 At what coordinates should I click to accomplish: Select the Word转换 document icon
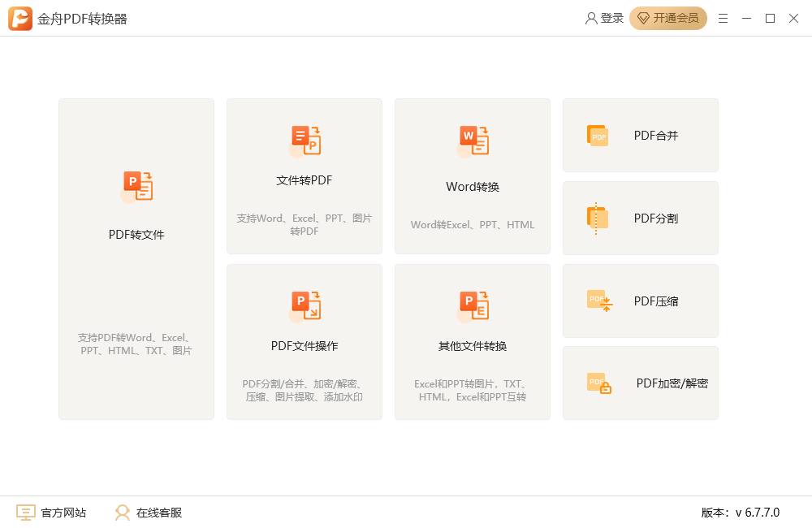click(472, 140)
